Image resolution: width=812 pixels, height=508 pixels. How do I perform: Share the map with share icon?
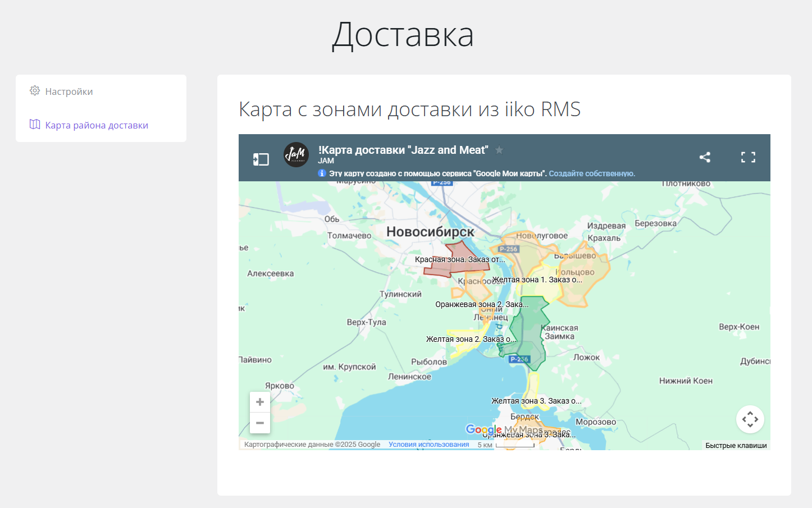coord(705,157)
